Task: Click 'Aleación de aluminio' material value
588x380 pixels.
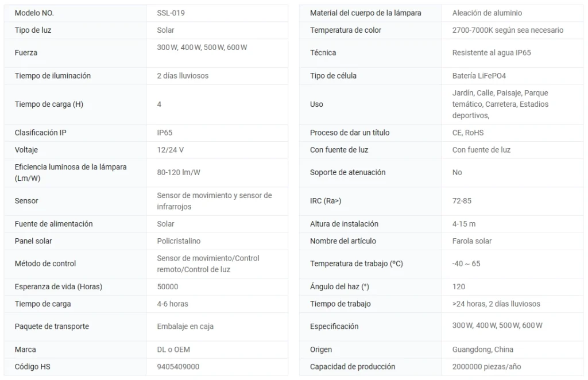Action: (487, 13)
